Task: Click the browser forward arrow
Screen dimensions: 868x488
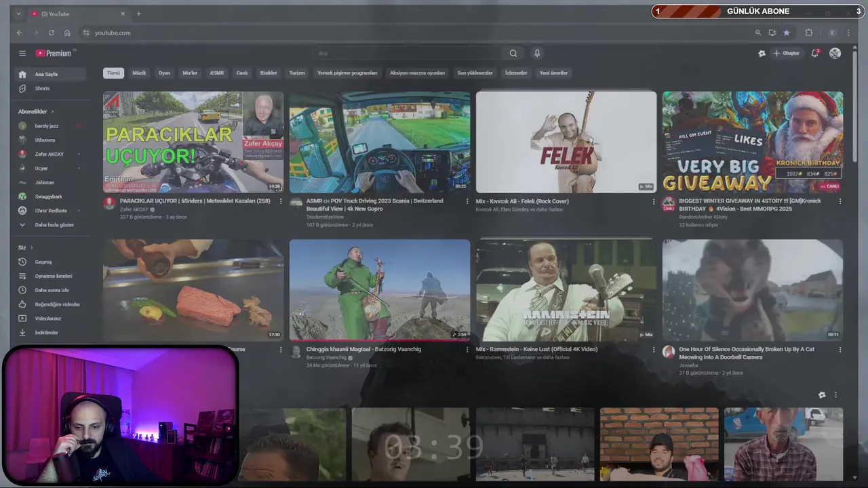Action: click(x=35, y=33)
